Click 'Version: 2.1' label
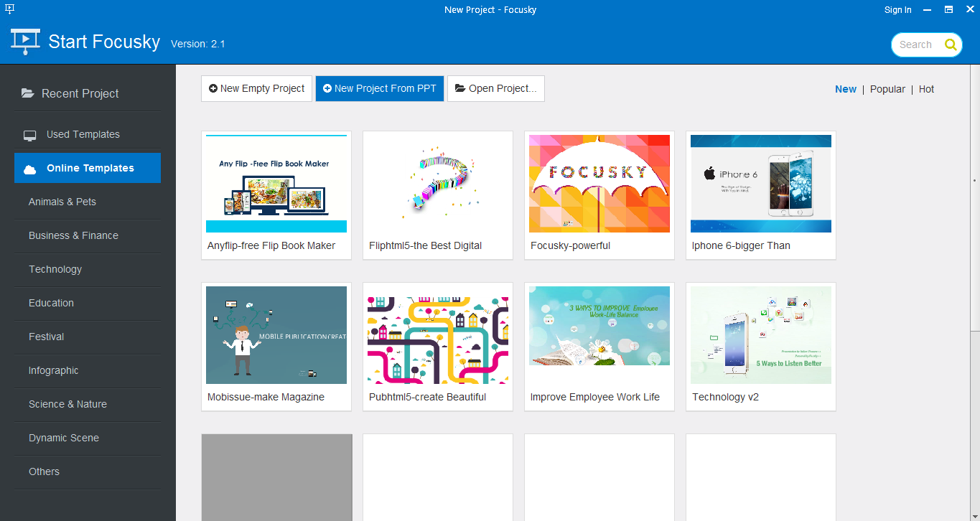Viewport: 980px width, 521px height. click(x=198, y=44)
